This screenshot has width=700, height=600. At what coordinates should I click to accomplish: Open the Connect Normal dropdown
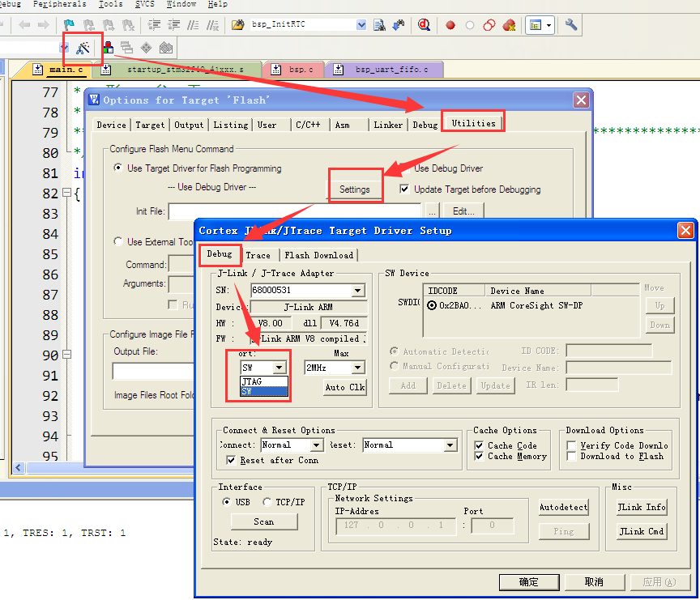pos(317,445)
